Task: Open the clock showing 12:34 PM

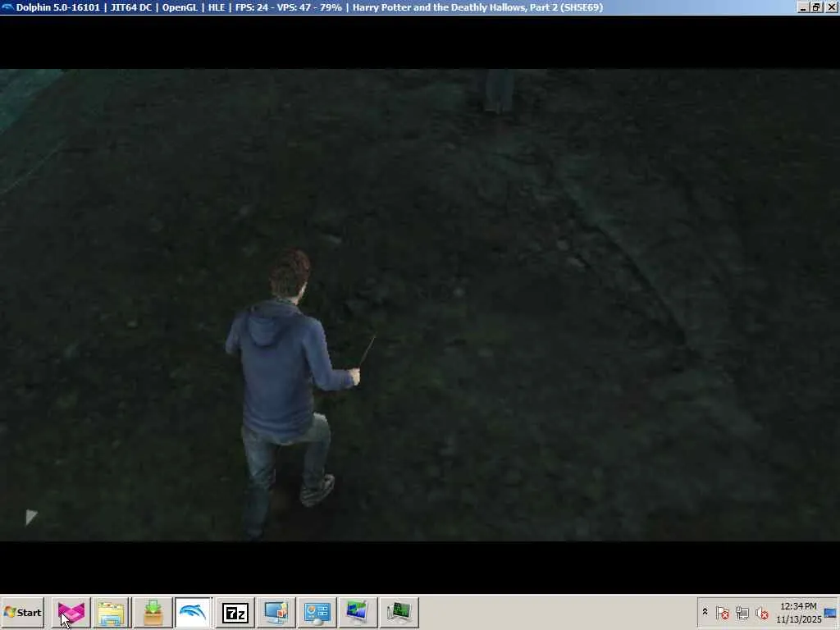Action: pyautogui.click(x=798, y=612)
